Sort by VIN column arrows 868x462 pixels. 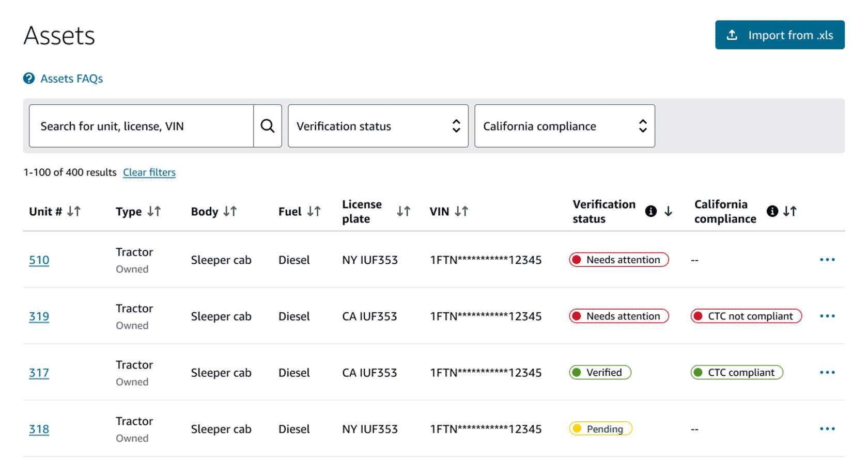click(x=461, y=212)
